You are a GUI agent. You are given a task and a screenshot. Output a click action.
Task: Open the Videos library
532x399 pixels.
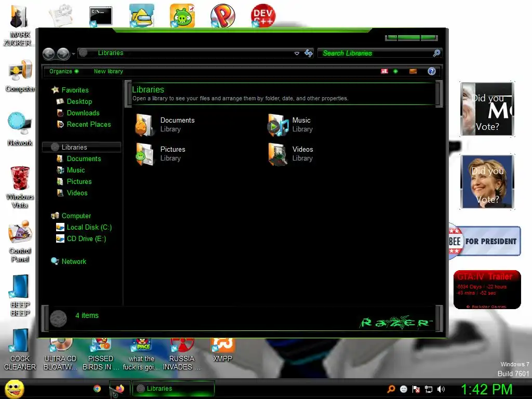point(290,154)
